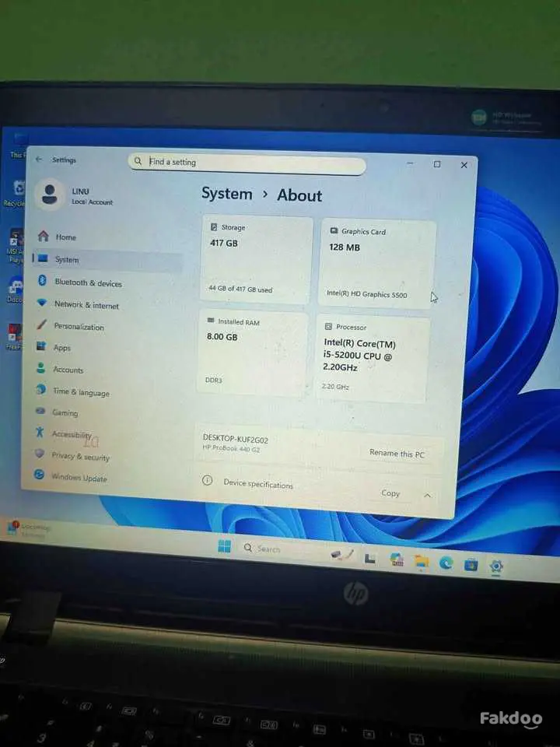The image size is (560, 747).
Task: Collapse the Device specifications section
Action: coord(427,496)
